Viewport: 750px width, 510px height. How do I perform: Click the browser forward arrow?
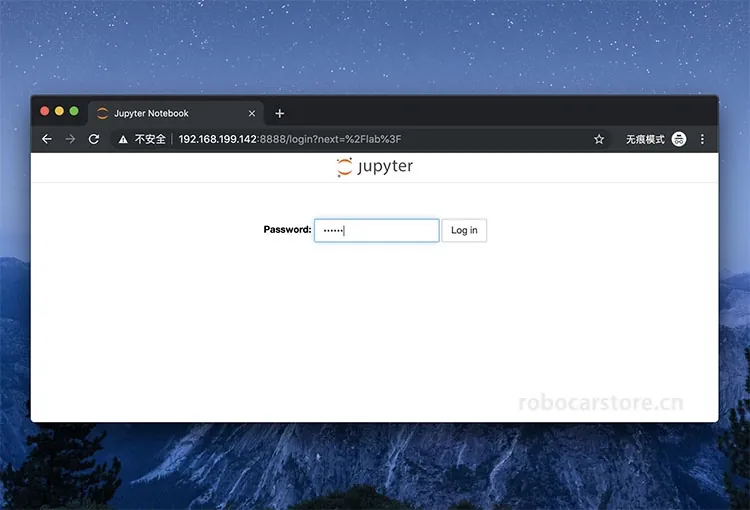tap(70, 139)
